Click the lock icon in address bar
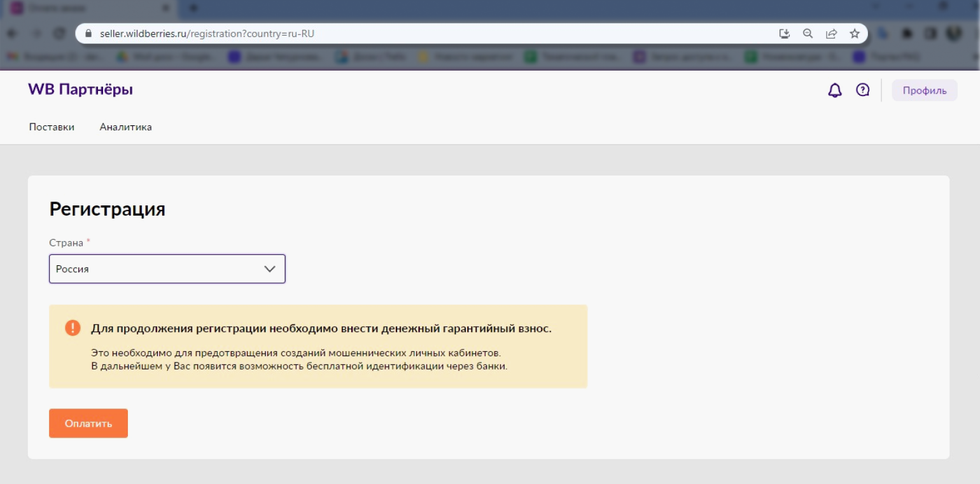980x484 pixels. coord(89,34)
